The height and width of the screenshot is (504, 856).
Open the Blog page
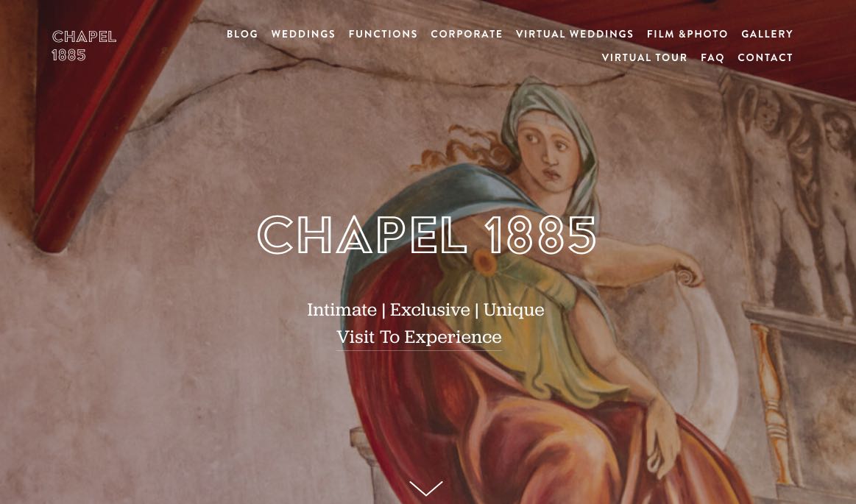pyautogui.click(x=242, y=34)
